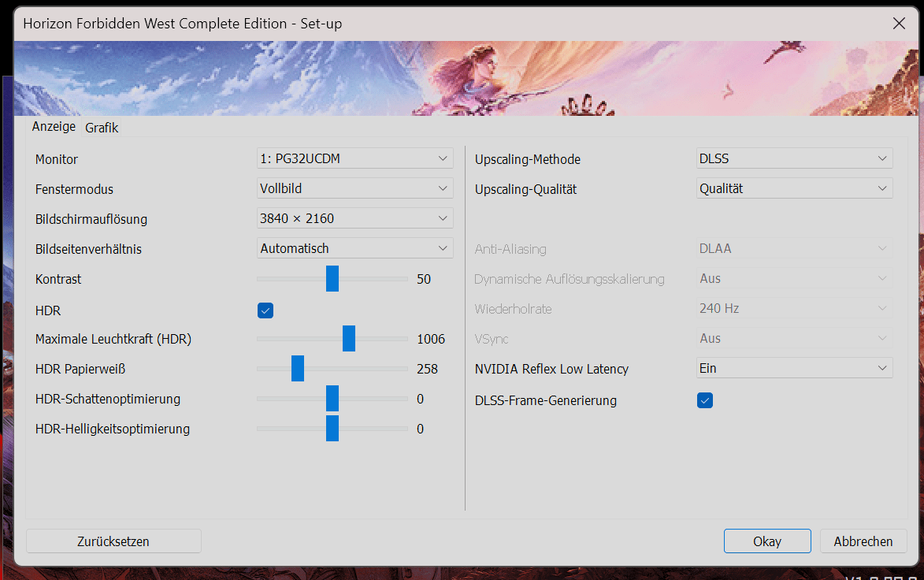Select the Anzeige tab
Viewport: 924px width, 580px height.
click(54, 127)
